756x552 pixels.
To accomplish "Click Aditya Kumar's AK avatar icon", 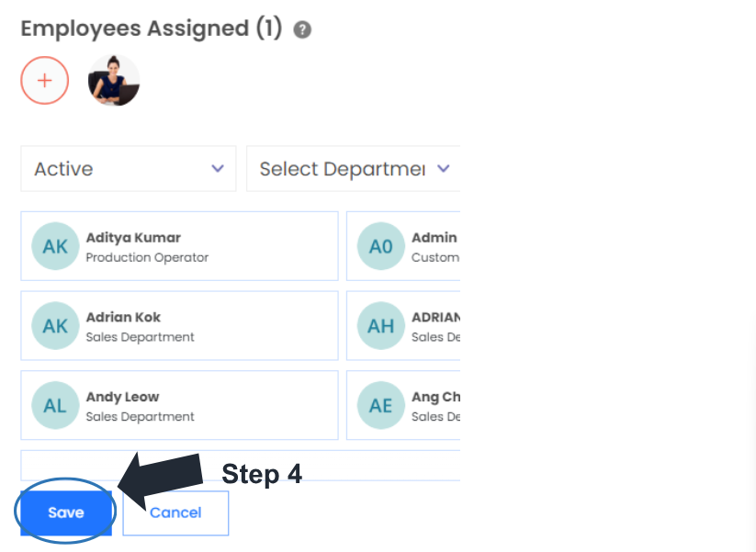I will 55,246.
